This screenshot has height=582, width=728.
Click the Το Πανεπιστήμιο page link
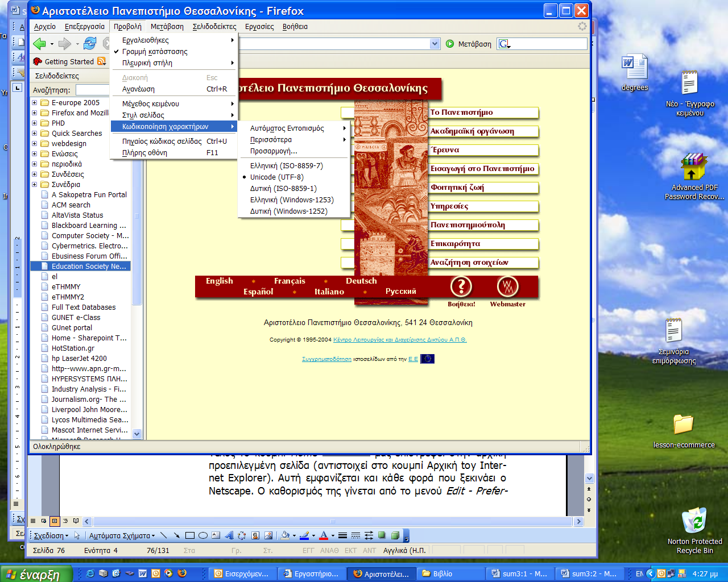tap(461, 113)
